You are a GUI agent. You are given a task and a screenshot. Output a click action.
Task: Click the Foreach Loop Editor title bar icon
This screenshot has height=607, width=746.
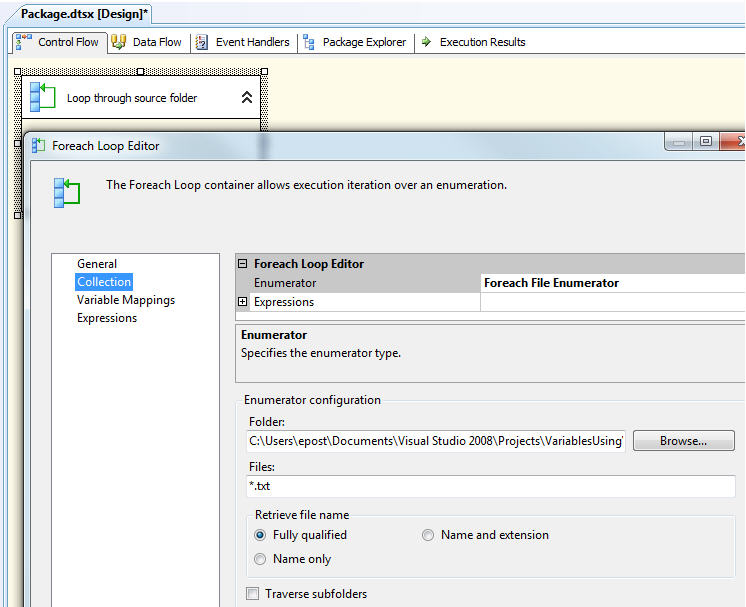pyautogui.click(x=38, y=145)
